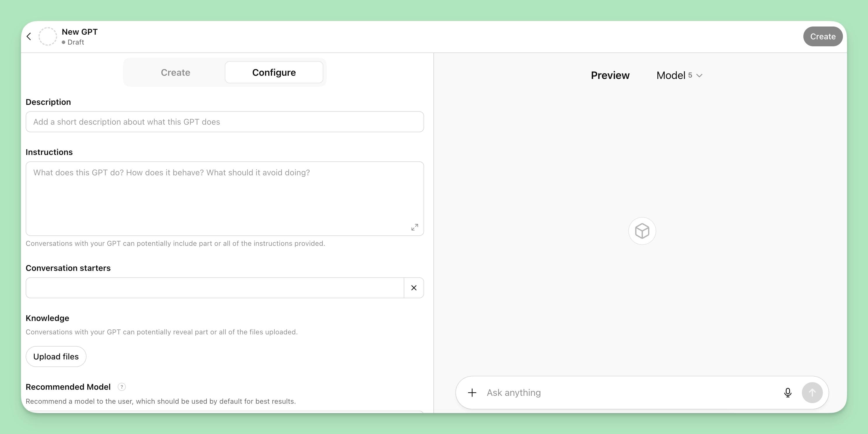
Task: Expand the Instructions field to full screen
Action: coord(414,227)
